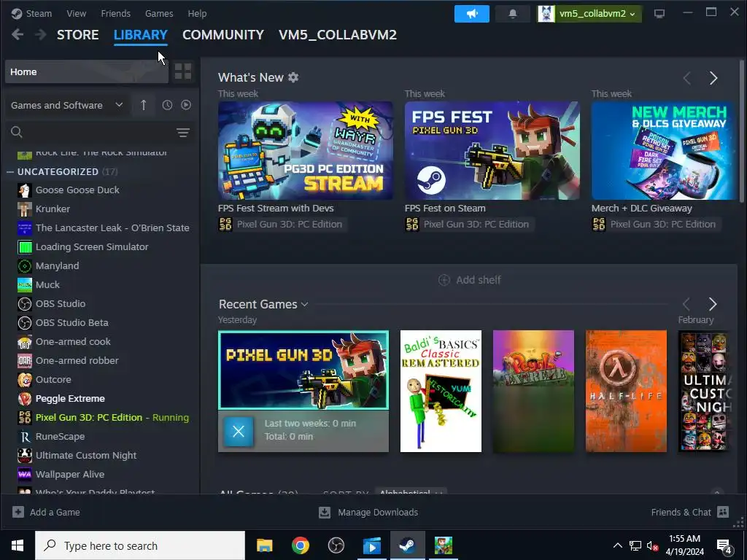Click the library search magnifier icon
The height and width of the screenshot is (560, 747).
pos(17,132)
